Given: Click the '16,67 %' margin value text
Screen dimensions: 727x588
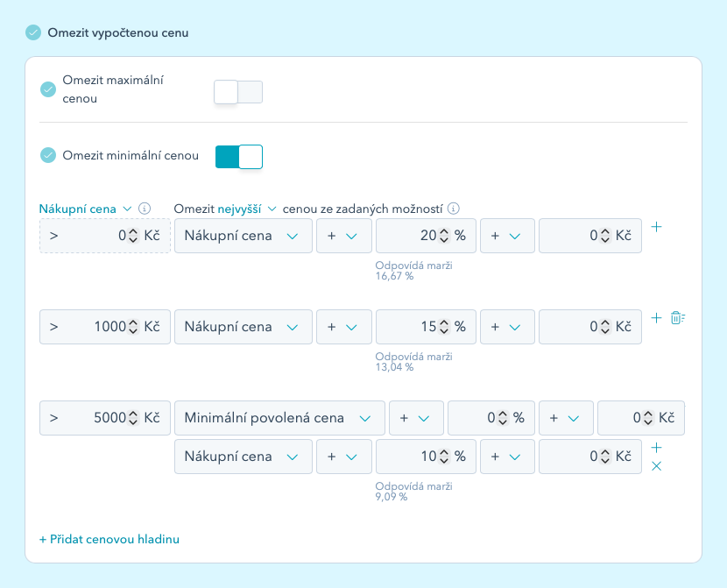Looking at the screenshot, I should pos(394,276).
